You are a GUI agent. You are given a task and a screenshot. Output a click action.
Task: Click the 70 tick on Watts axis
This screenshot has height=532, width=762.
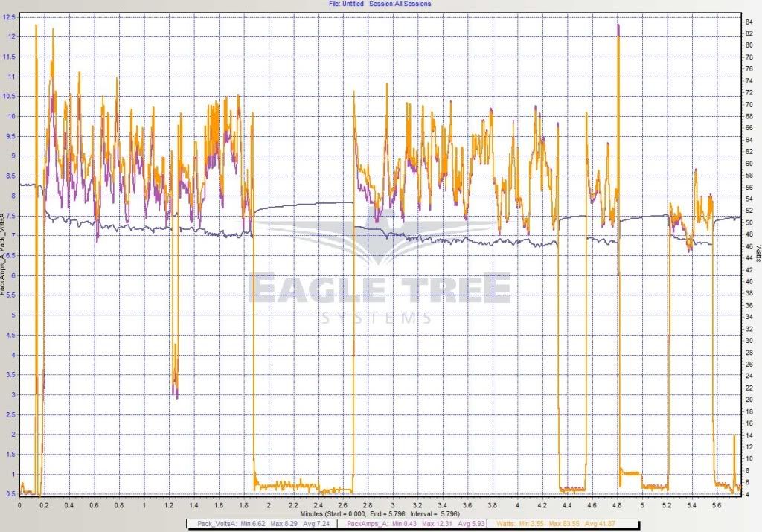(749, 104)
